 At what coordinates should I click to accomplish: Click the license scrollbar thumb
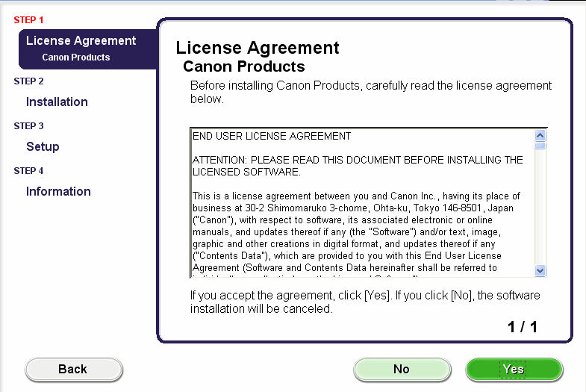click(540, 146)
